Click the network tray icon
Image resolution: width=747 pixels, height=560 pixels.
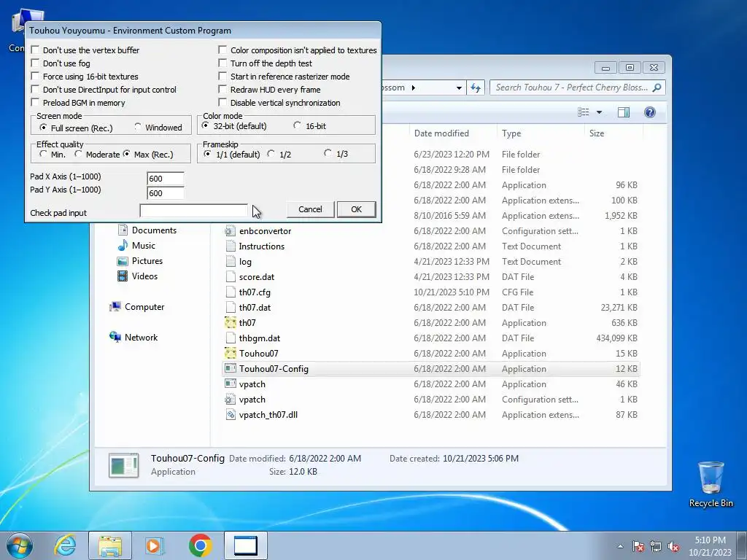point(656,546)
